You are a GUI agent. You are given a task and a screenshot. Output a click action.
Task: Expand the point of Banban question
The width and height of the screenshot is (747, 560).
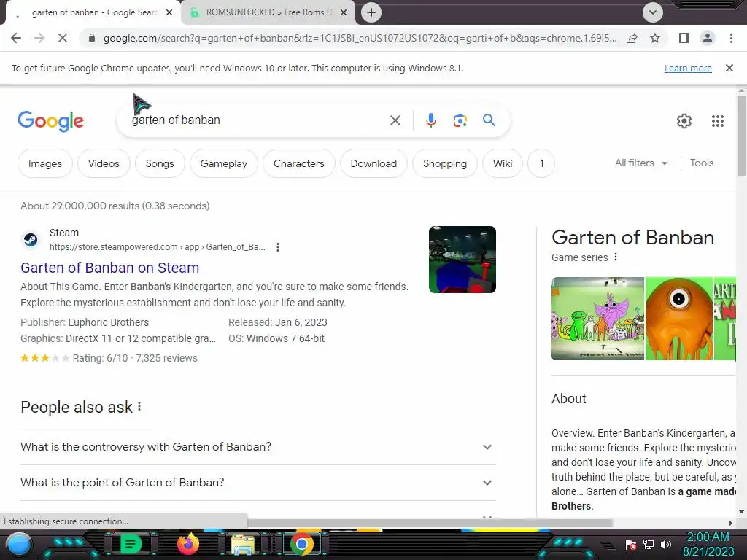click(258, 483)
